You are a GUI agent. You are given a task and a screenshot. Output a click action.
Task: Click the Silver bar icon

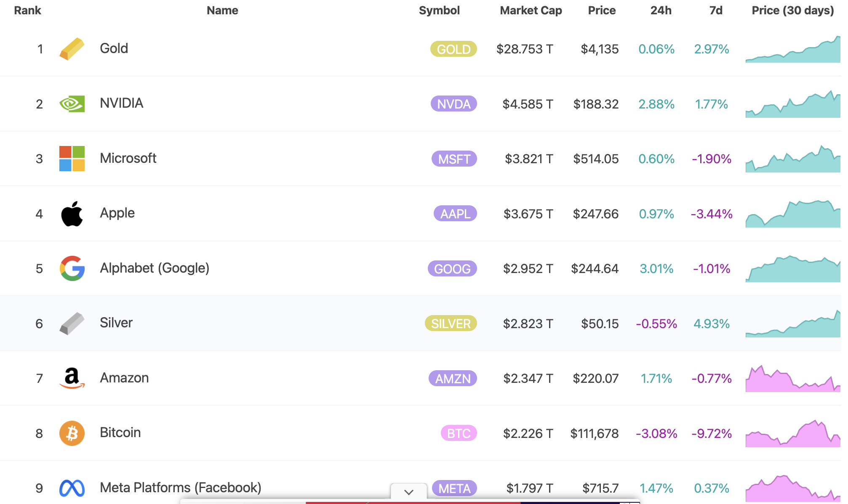pos(72,323)
